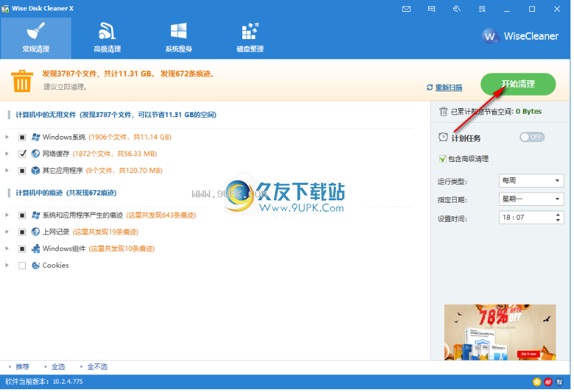Click the 系统和应用程序产生的痕迹 flag icon
Screen dimensions: 574x392
(x=36, y=215)
